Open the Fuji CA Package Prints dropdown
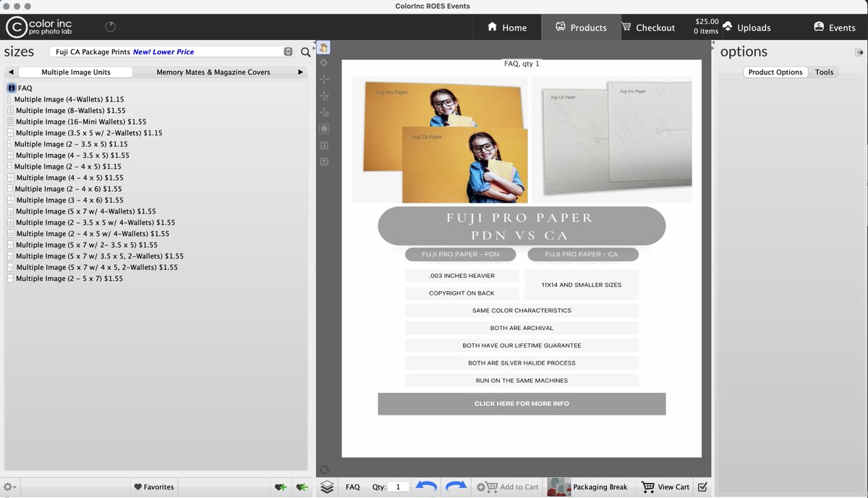Image resolution: width=868 pixels, height=498 pixels. pyautogui.click(x=171, y=52)
